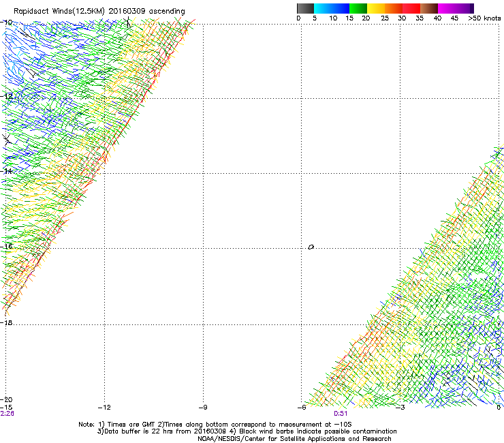Click the note line '3)Data buffer is 22 hrs'
This screenshot has width=504, height=443.
[x=247, y=431]
